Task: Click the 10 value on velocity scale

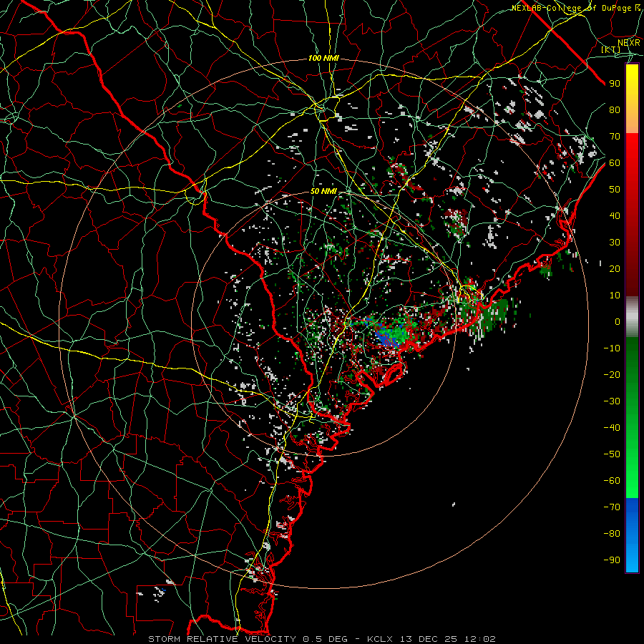Action: tap(615, 296)
